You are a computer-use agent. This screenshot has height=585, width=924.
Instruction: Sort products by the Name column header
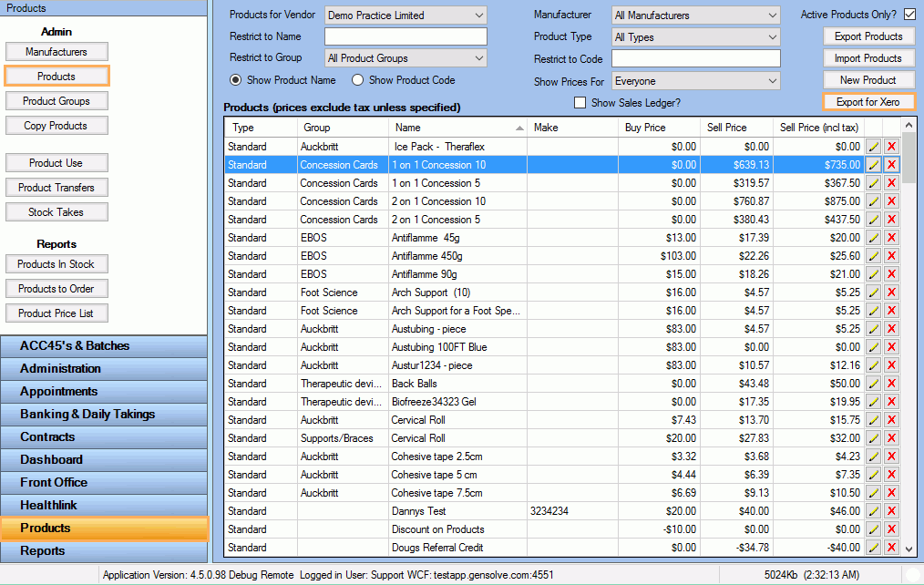457,128
